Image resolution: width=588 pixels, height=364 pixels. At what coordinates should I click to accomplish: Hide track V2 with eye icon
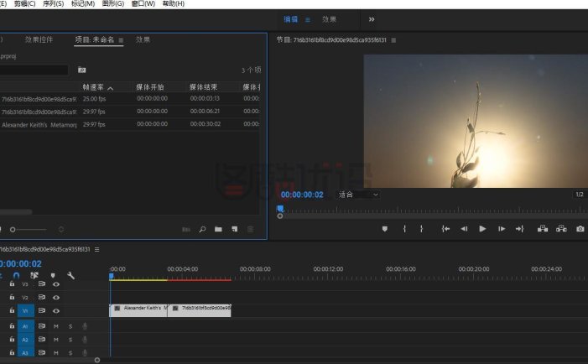click(56, 297)
